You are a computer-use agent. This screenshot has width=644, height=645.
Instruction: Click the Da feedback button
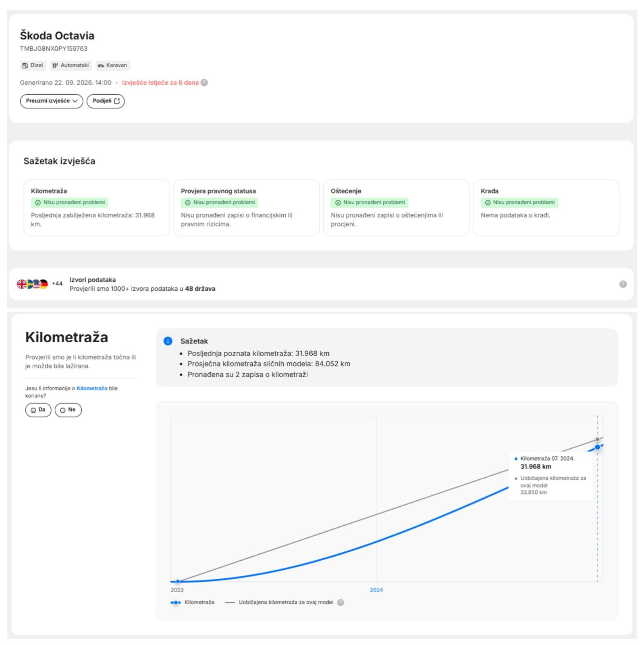[x=38, y=410]
